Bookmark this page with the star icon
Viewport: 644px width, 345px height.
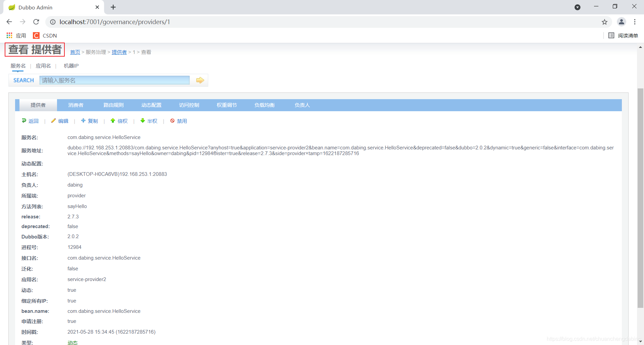click(x=604, y=22)
